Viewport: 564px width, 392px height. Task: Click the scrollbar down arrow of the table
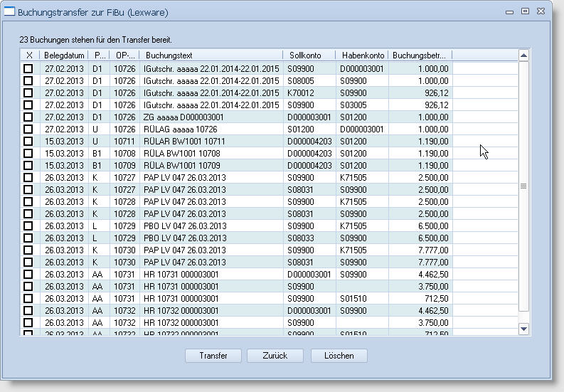524,329
